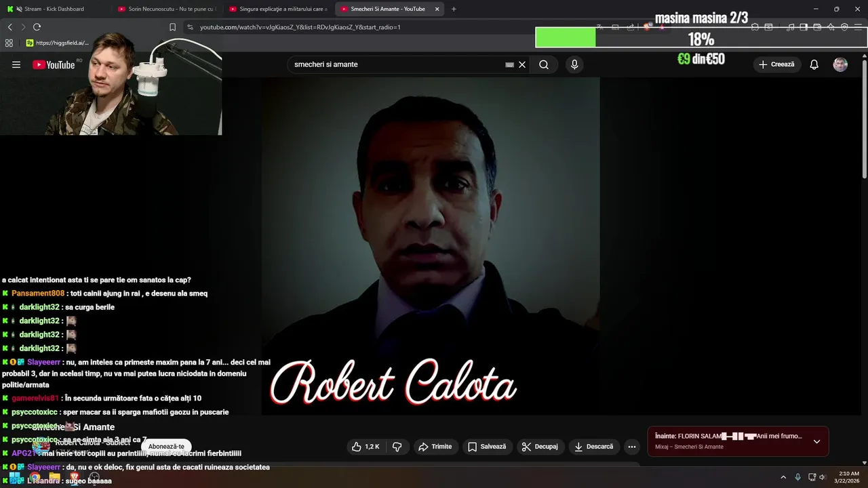Image resolution: width=868 pixels, height=488 pixels.
Task: Focus the YouTube search field
Action: (x=397, y=64)
